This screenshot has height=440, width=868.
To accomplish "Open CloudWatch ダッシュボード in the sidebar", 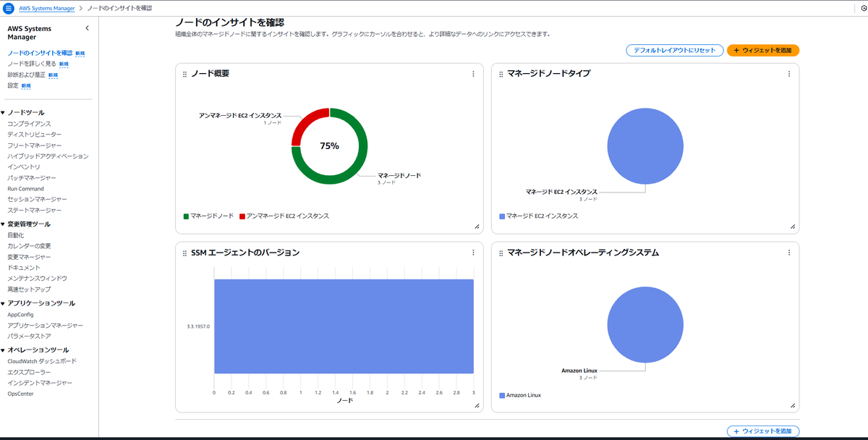I will click(x=41, y=361).
